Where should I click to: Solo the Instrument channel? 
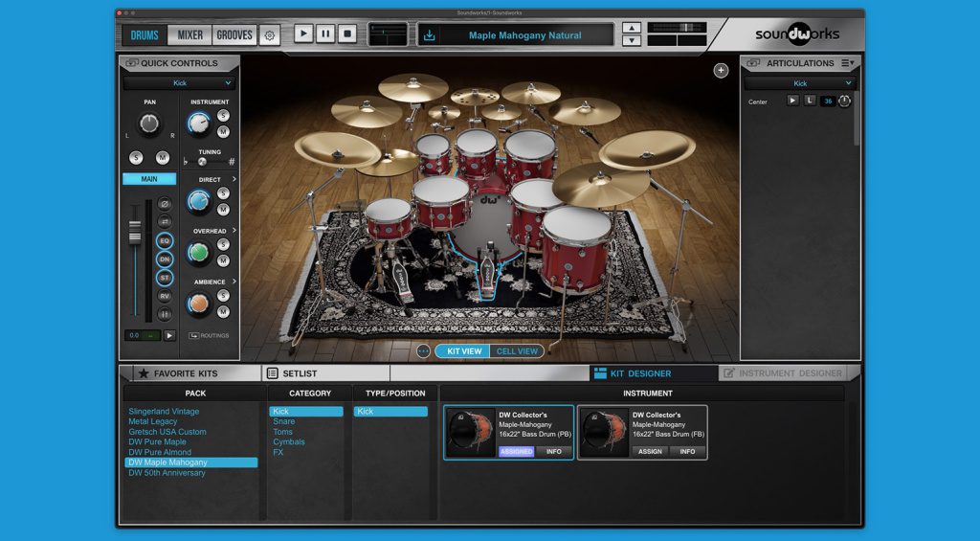click(223, 116)
